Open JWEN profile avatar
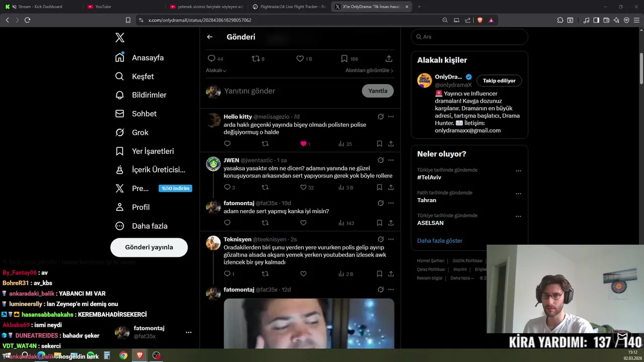This screenshot has height=362, width=644. point(213,164)
